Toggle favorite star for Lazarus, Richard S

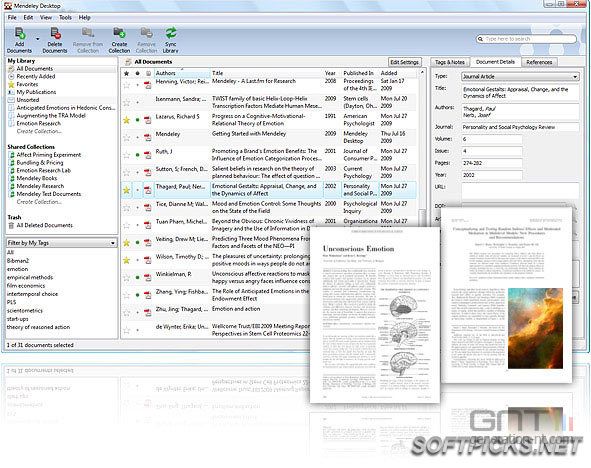coord(127,120)
